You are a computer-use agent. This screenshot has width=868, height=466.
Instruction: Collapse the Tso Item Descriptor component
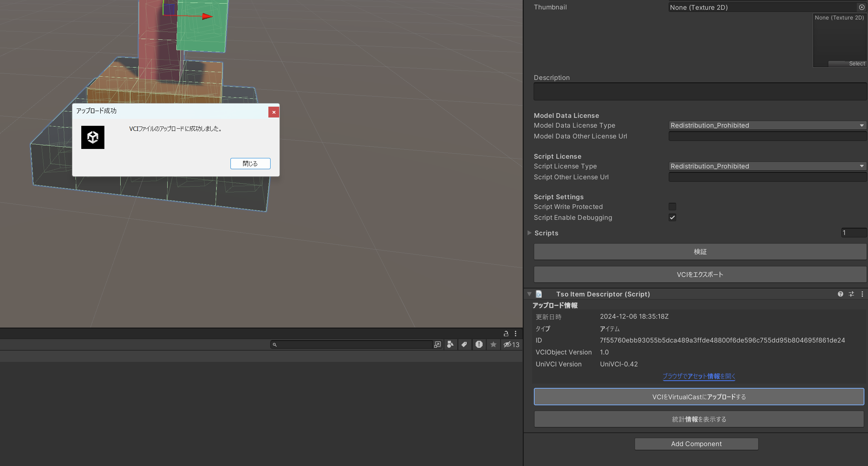click(x=529, y=294)
